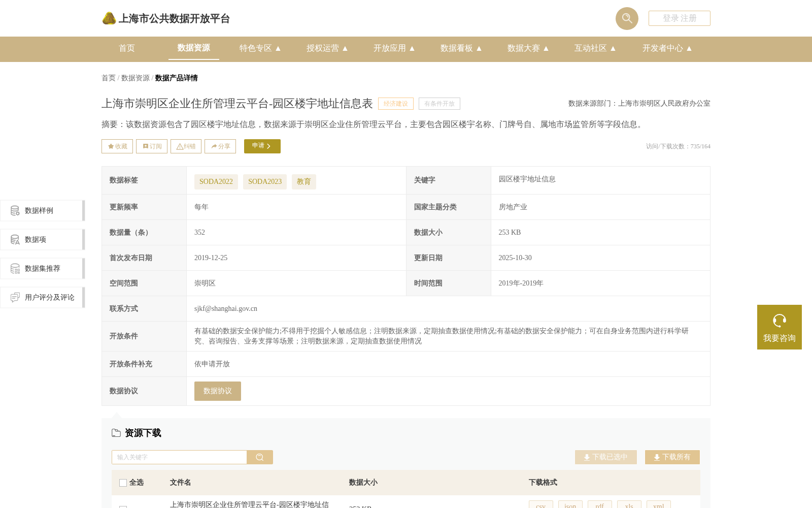The width and height of the screenshot is (812, 508).
Task: Click the platform logo icon
Action: click(x=109, y=18)
